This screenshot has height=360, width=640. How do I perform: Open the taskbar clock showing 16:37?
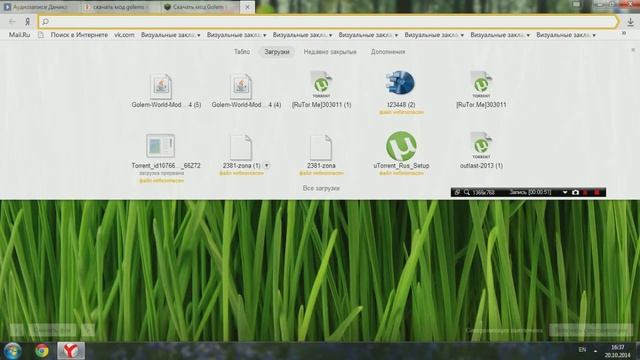[x=618, y=347]
